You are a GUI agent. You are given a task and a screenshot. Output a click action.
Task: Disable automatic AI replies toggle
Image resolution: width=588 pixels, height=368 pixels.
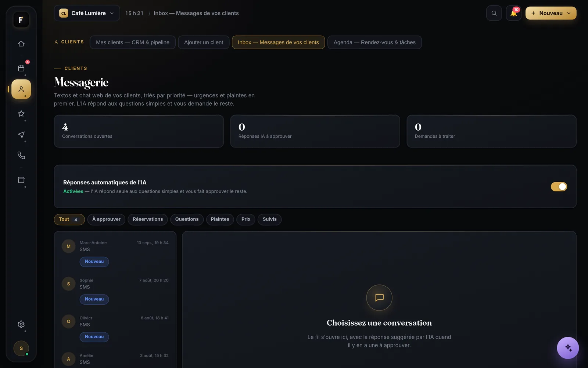559,187
